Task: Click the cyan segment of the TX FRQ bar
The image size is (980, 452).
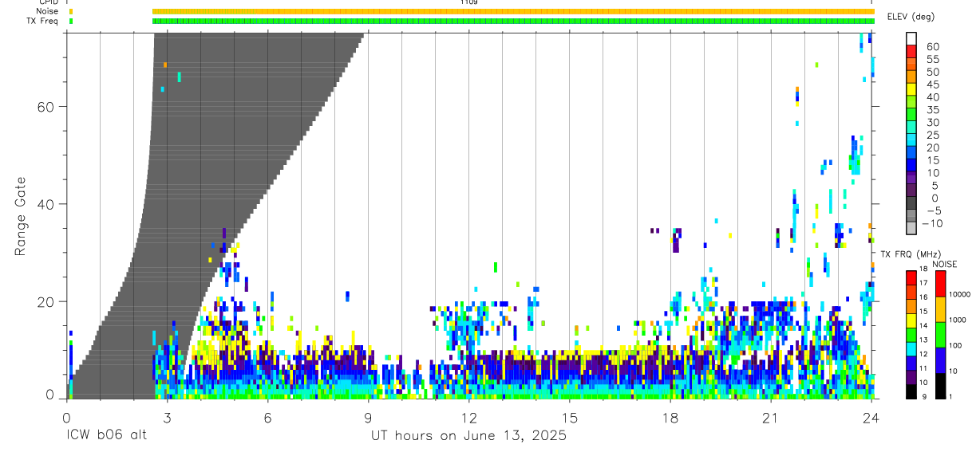Action: 911,348
